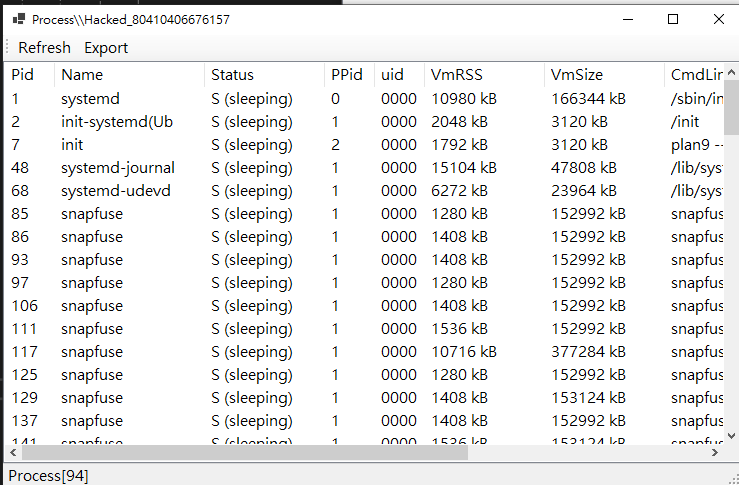Select the systemd-journal process row

click(x=117, y=167)
